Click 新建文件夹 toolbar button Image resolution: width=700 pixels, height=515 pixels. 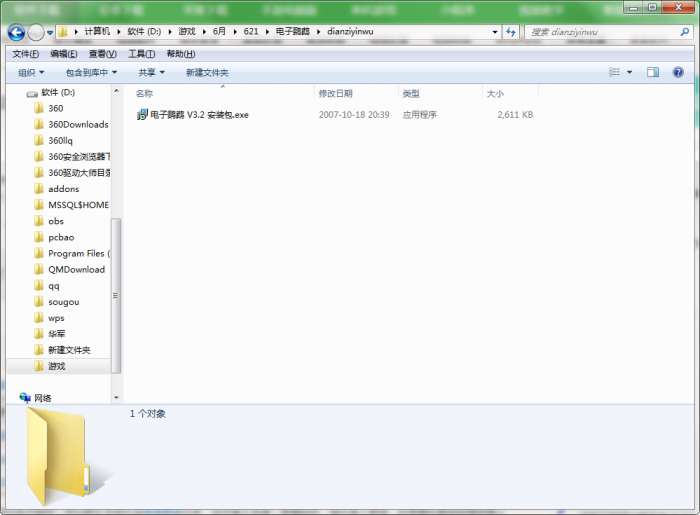tap(207, 72)
